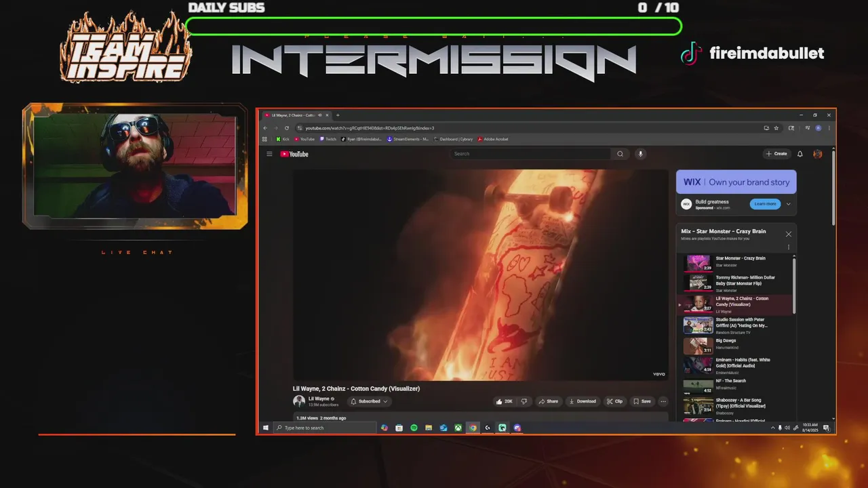
Task: Open the YouTube bookmark in bookmarks bar
Action: tap(304, 139)
